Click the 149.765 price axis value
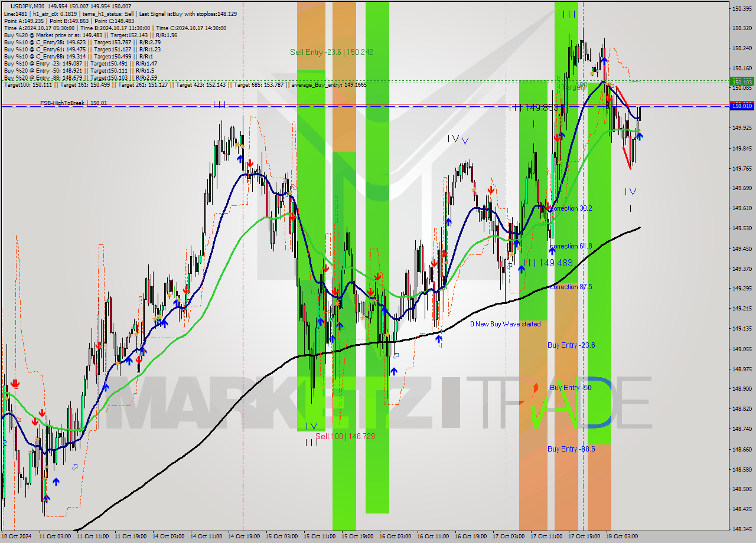This screenshot has height=543, width=756. coord(742,168)
